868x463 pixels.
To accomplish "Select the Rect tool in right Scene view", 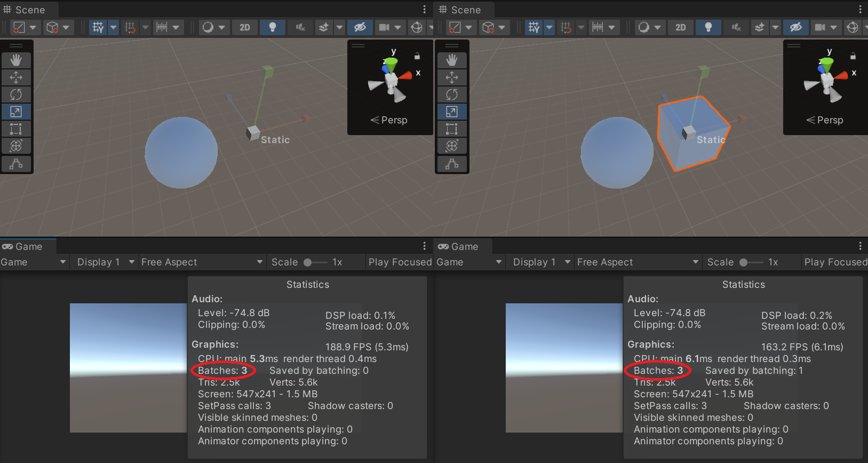I will (x=452, y=129).
